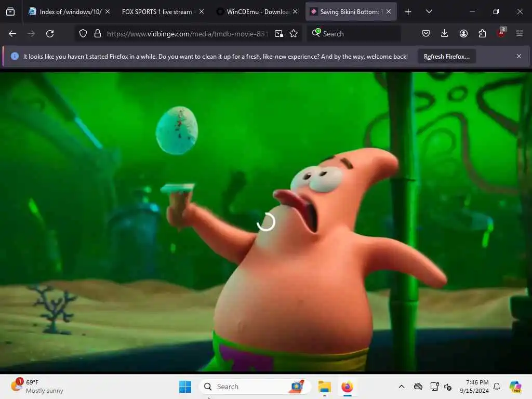This screenshot has width=532, height=399.
Task: Open the weather widget showing 69°F
Action: 37,387
